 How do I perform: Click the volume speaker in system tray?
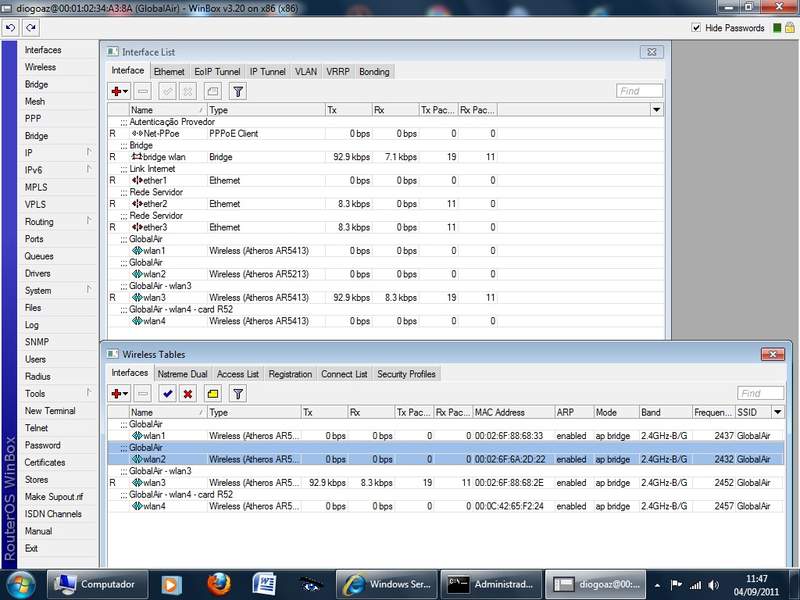click(x=714, y=585)
